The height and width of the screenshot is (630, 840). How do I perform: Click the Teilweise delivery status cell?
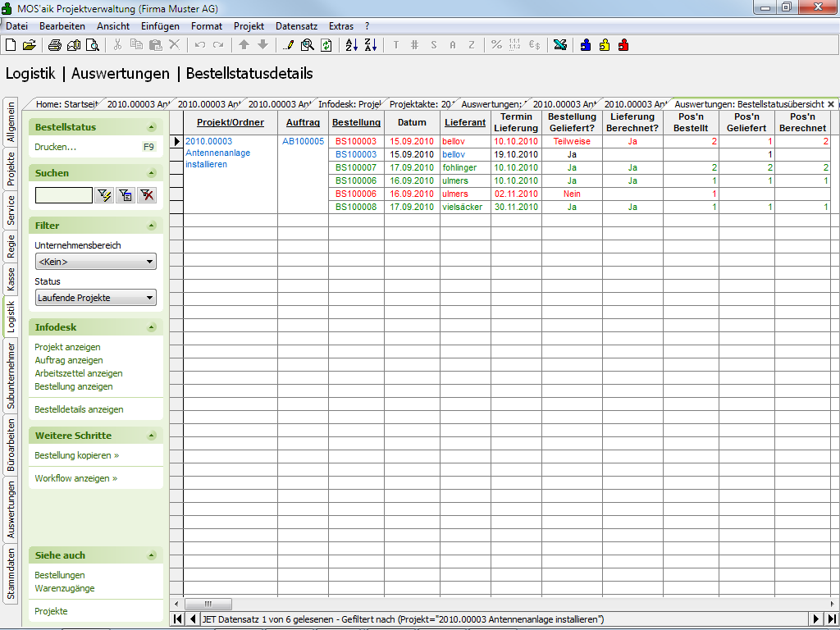click(572, 141)
